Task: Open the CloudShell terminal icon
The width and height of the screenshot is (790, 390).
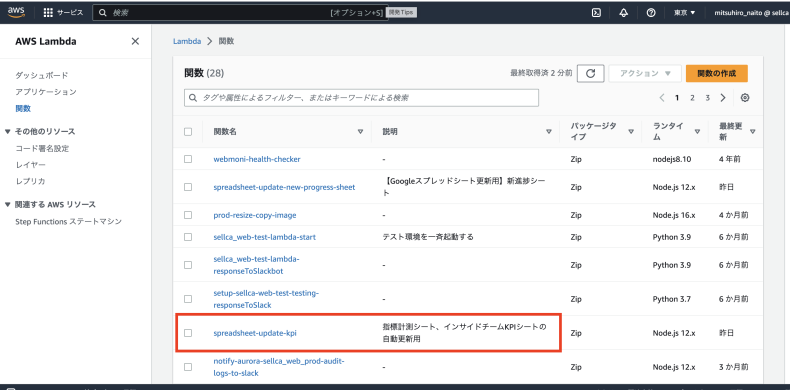Action: click(596, 13)
